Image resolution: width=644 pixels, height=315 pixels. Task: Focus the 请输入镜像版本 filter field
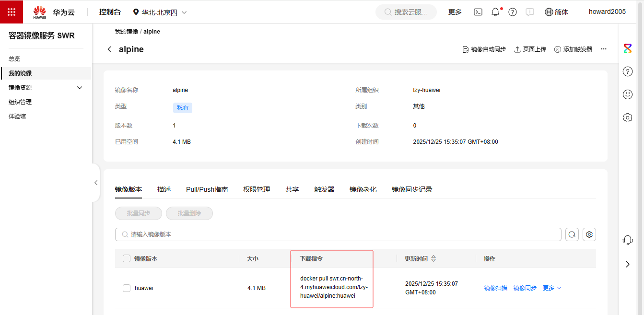338,234
